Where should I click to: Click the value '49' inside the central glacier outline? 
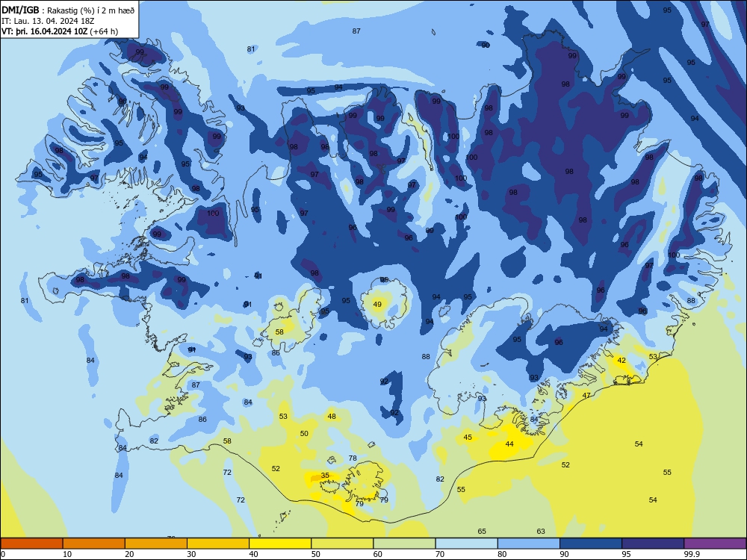[x=377, y=305]
